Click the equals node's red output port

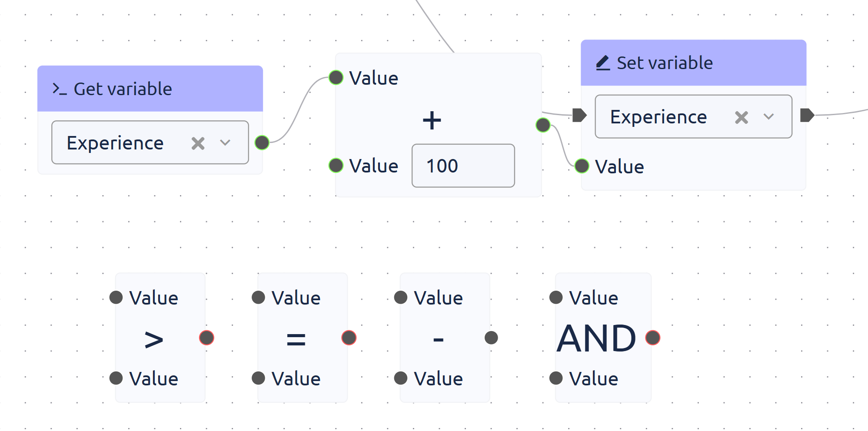point(349,338)
